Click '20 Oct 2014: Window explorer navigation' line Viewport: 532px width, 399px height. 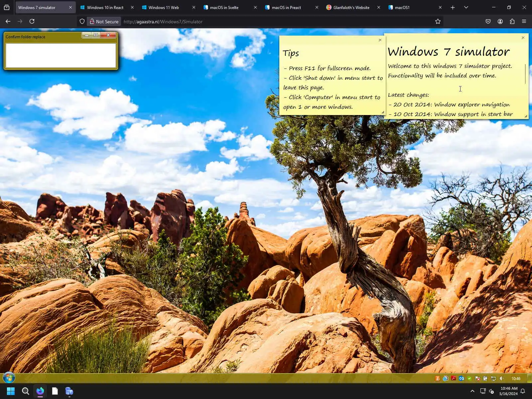449,104
